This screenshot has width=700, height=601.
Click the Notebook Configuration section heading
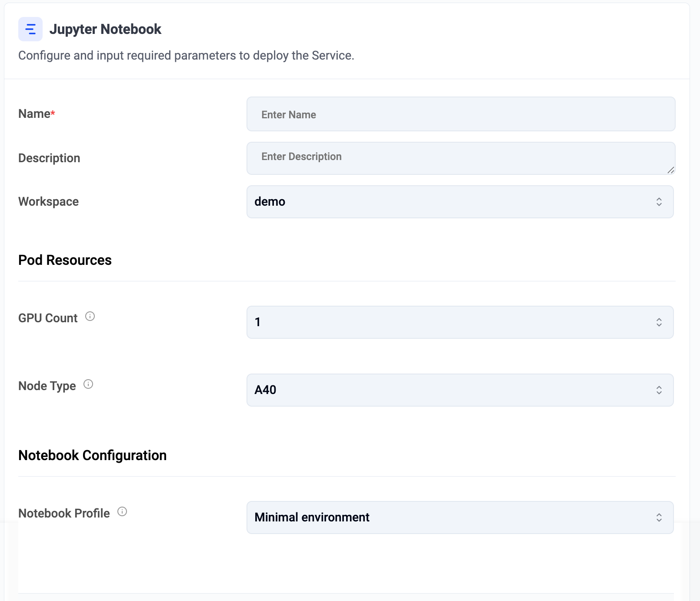click(92, 455)
